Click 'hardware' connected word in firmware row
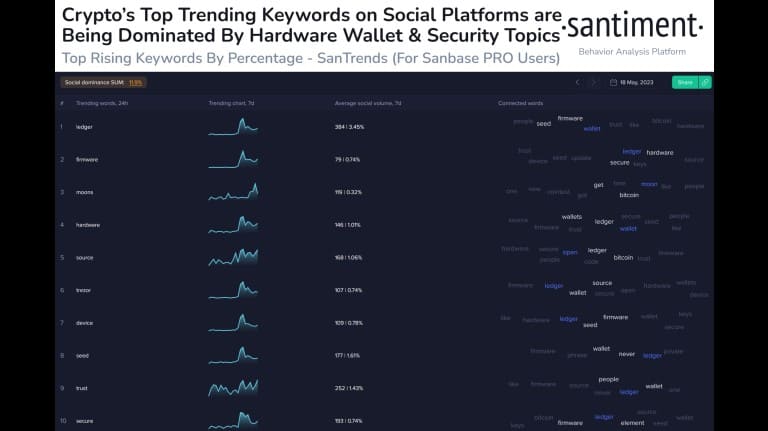The height and width of the screenshot is (431, 768). (x=660, y=153)
